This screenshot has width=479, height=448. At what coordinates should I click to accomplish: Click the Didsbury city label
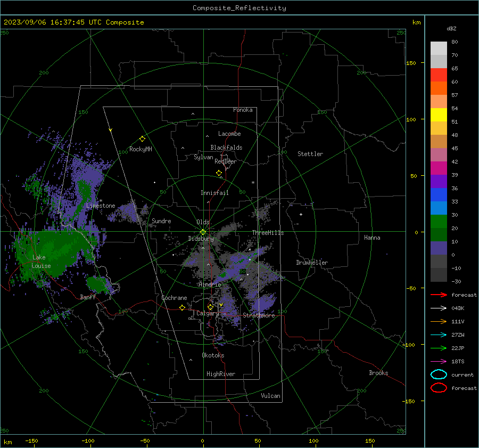coord(201,239)
